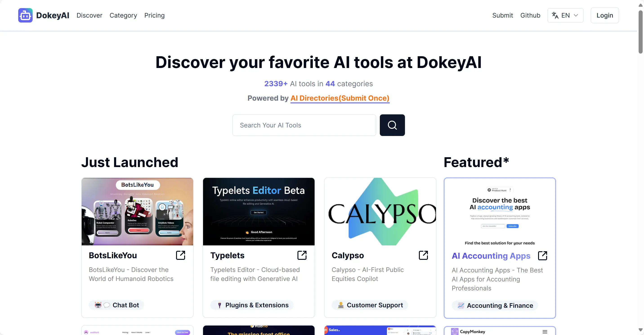644x335 pixels.
Task: Click the 44 categories count text
Action: pos(330,84)
